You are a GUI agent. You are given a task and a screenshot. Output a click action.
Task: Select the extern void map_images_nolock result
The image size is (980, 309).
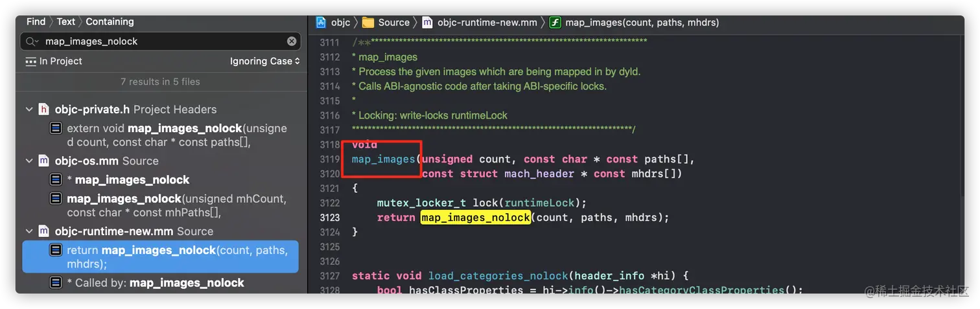177,135
